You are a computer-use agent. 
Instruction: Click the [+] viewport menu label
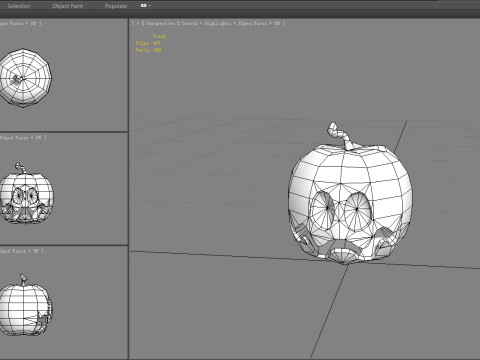click(138, 23)
